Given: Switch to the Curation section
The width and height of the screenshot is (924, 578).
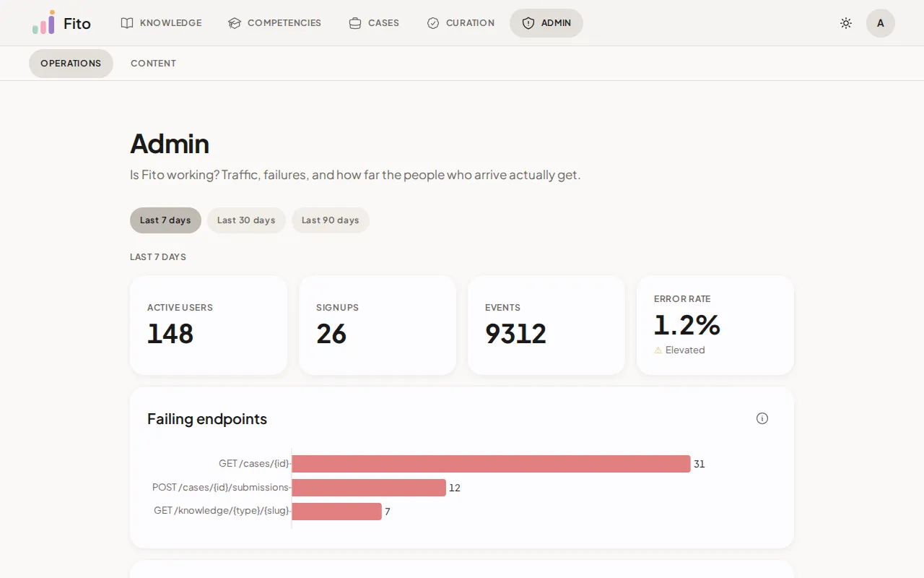Looking at the screenshot, I should click(x=461, y=23).
